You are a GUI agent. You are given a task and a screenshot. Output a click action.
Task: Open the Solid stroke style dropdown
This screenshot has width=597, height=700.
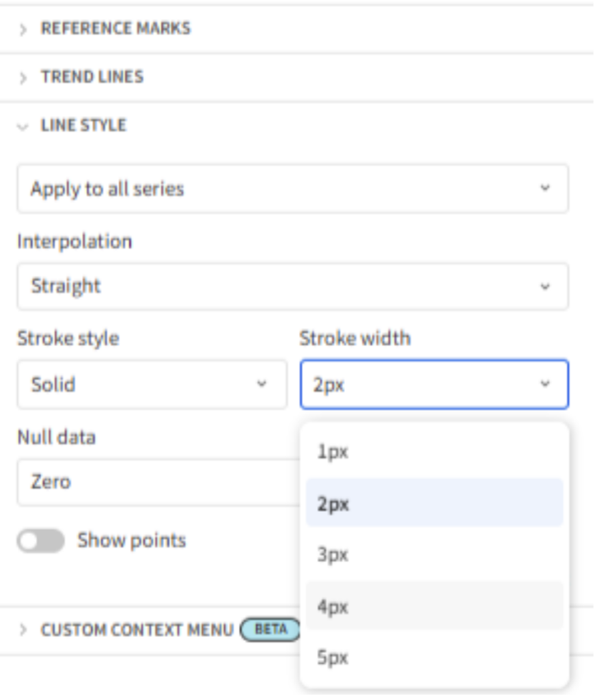point(152,386)
